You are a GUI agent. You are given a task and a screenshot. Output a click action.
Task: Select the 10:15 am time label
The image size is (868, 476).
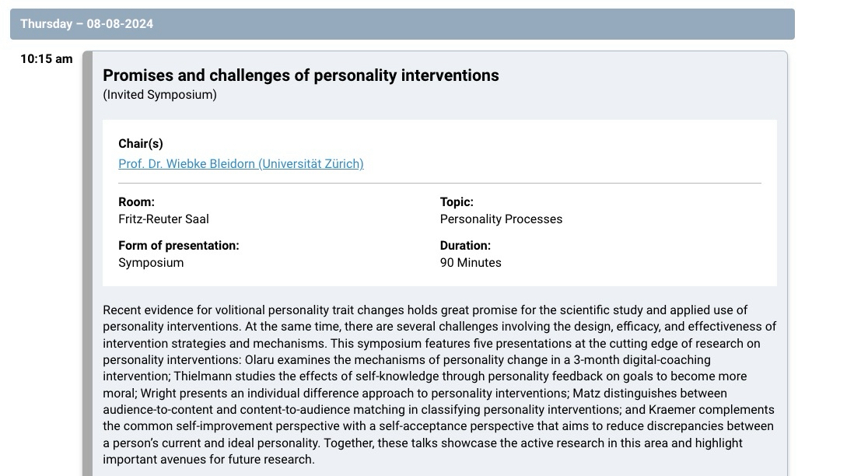click(x=47, y=59)
